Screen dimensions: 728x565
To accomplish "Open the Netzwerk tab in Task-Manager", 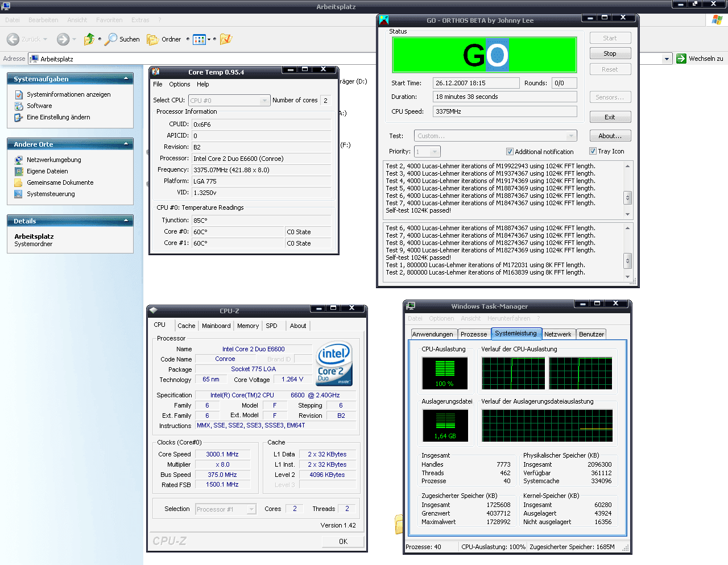I will tap(558, 334).
